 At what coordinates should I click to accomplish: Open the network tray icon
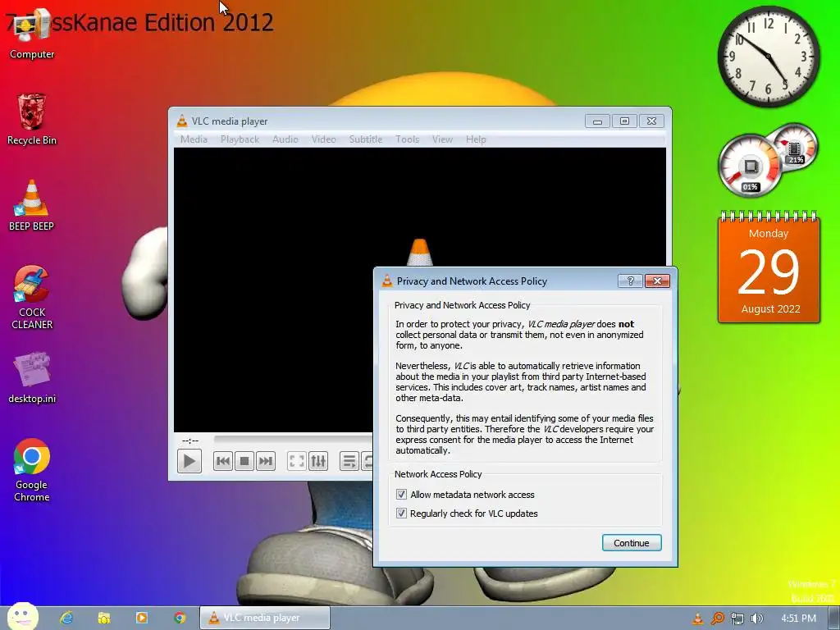(x=737, y=619)
